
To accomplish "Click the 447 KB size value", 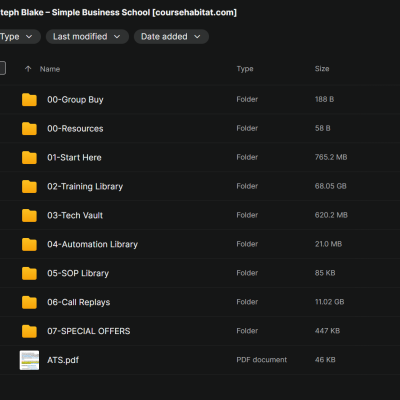I will click(327, 331).
